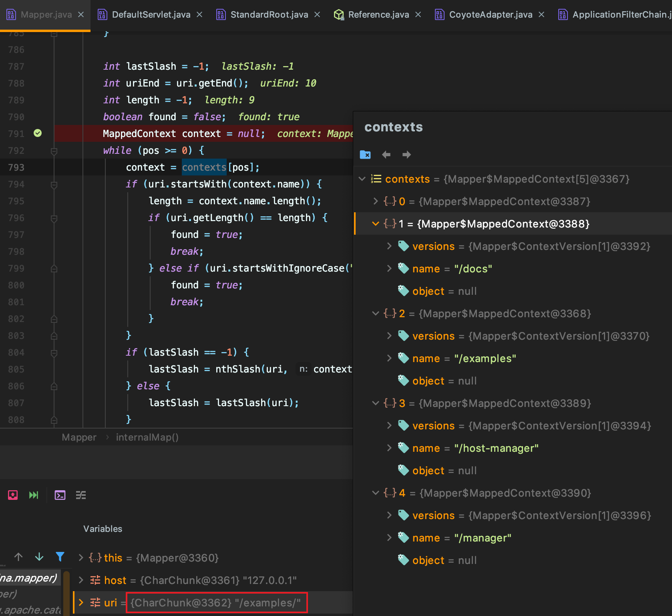Select the Mapper breadcrumb
Image resolution: width=672 pixels, height=616 pixels.
tap(79, 437)
